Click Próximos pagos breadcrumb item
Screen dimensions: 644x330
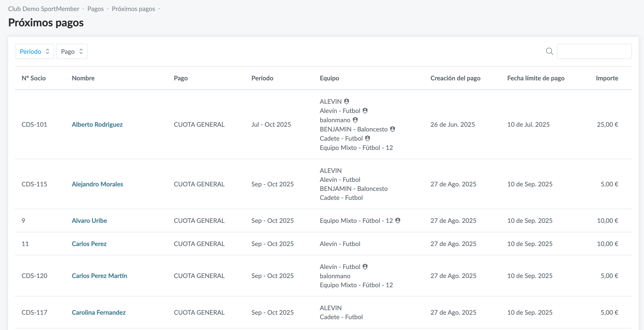(x=133, y=9)
